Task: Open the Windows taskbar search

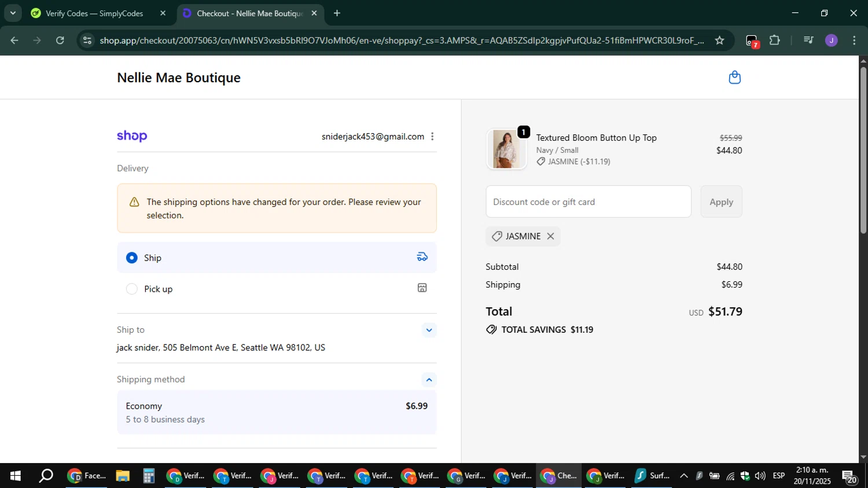Action: point(46,476)
